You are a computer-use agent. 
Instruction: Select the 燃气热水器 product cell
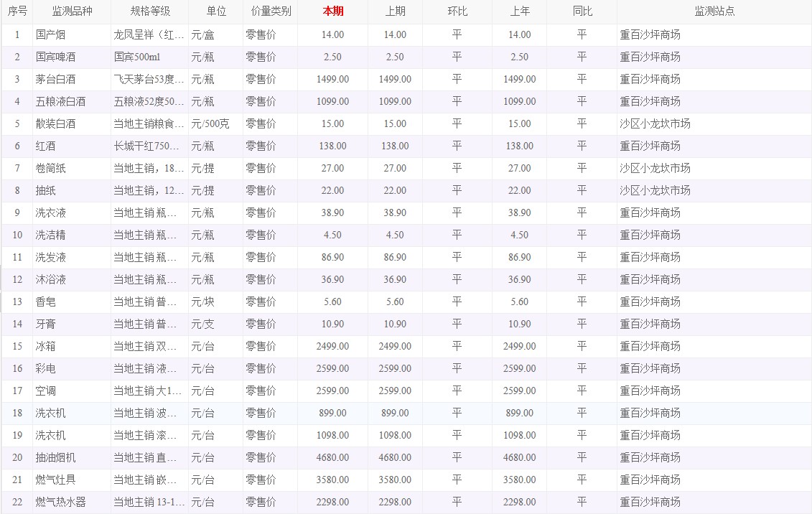point(60,502)
